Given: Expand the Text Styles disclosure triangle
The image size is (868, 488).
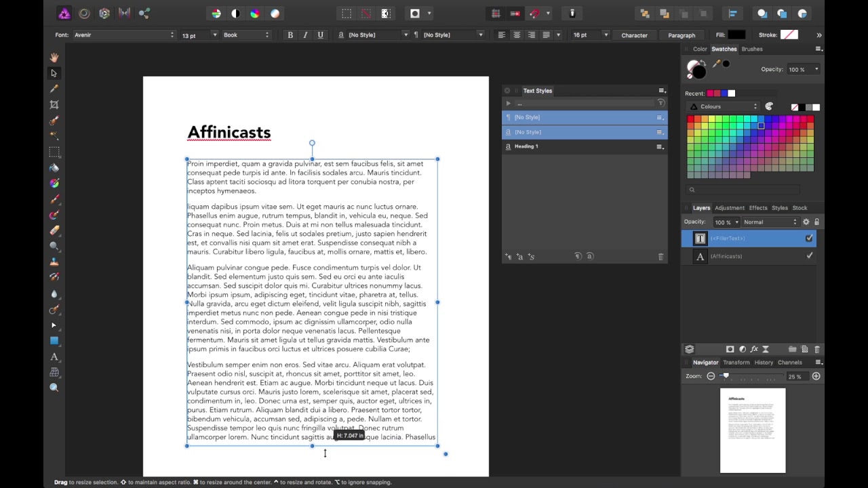Looking at the screenshot, I should pyautogui.click(x=508, y=103).
